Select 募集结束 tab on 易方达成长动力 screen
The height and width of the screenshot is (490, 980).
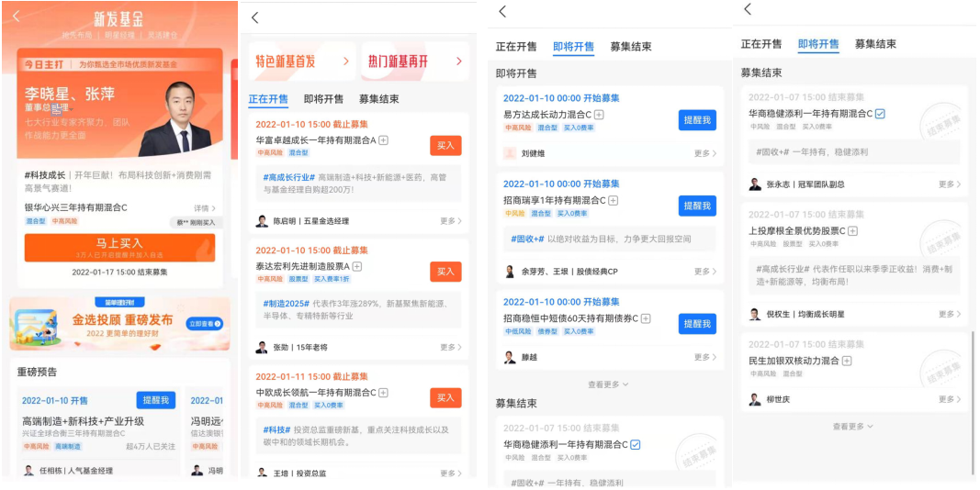(x=631, y=47)
